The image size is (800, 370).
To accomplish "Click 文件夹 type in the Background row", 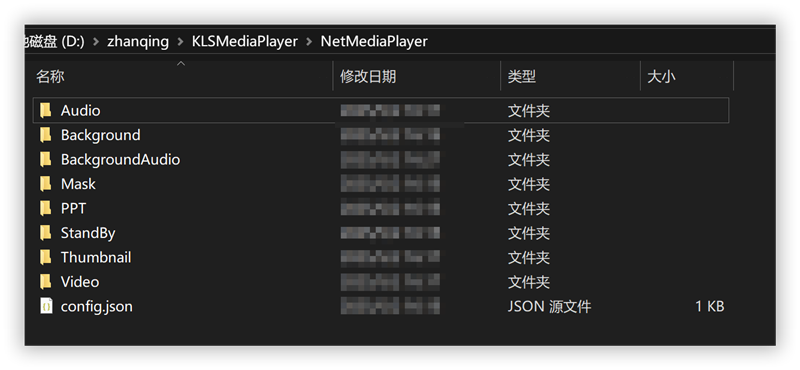I will click(529, 135).
